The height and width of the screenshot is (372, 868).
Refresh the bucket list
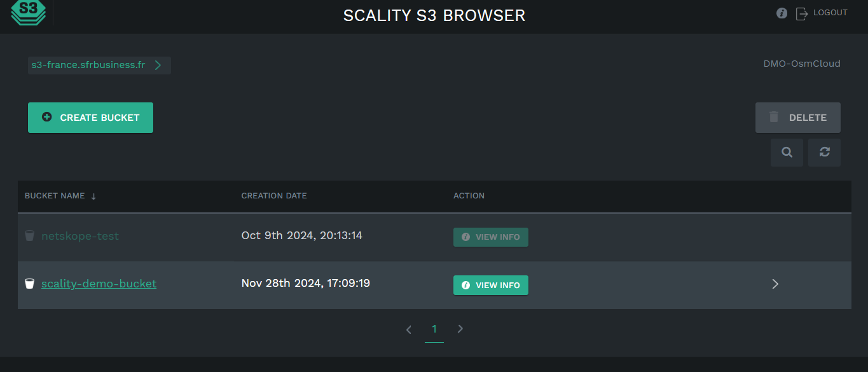point(825,153)
